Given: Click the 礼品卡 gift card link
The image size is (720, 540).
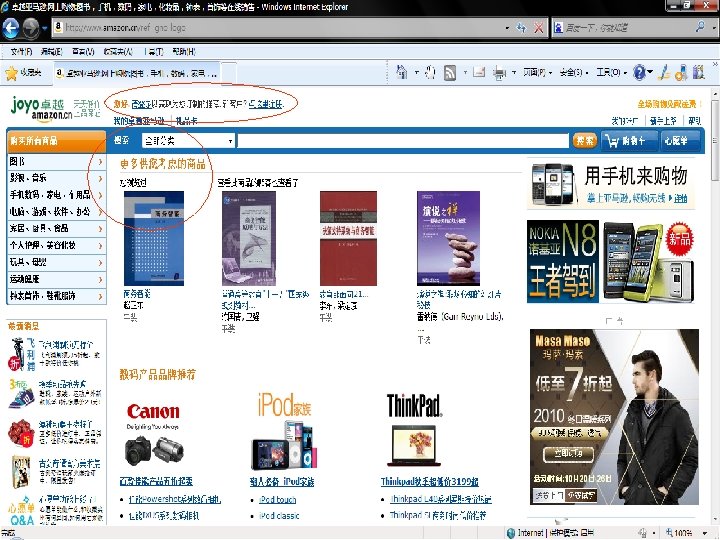Looking at the screenshot, I should (186, 121).
